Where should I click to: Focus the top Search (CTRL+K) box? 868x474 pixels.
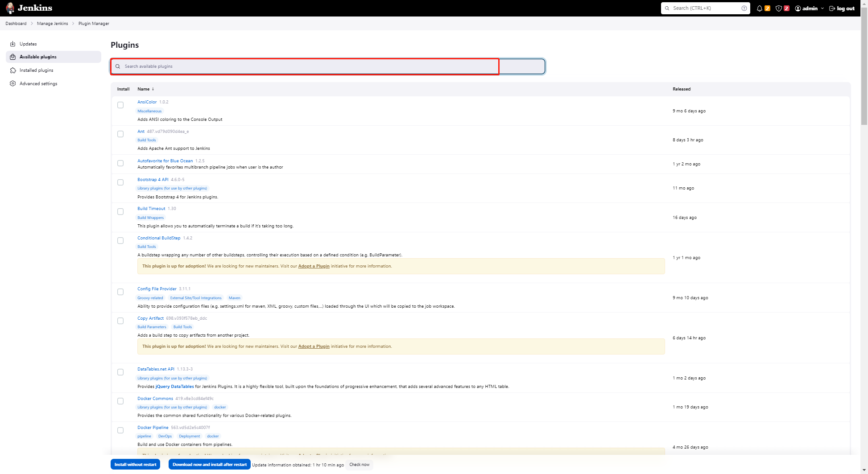tap(706, 8)
